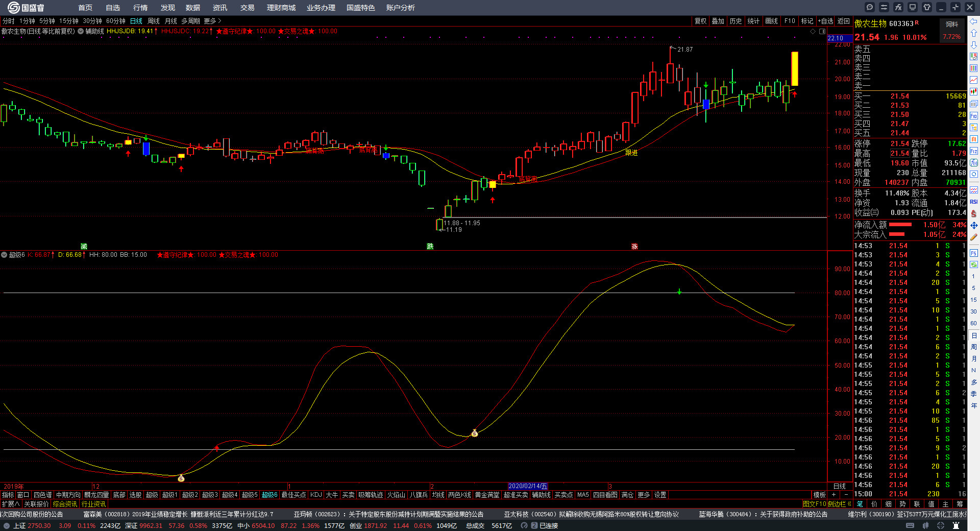Screen dimensions: 980x531
Task: Click the keyboard icon in status bar
Action: click(910, 525)
